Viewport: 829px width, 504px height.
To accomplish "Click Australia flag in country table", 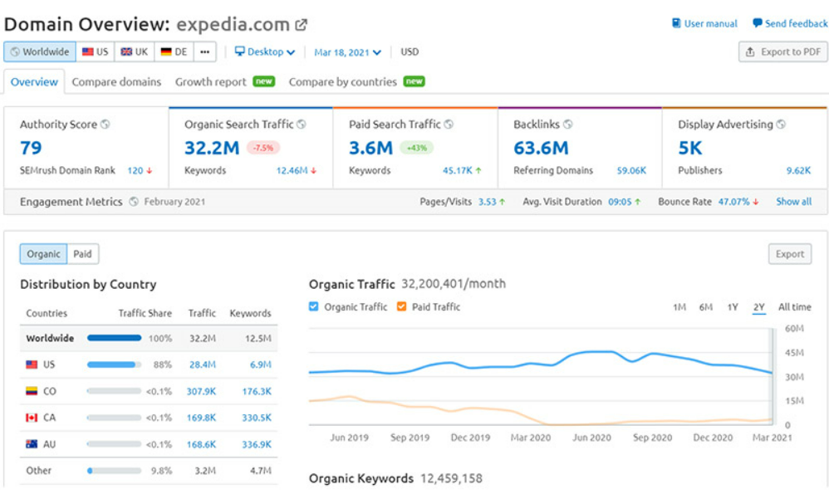I will tap(32, 443).
